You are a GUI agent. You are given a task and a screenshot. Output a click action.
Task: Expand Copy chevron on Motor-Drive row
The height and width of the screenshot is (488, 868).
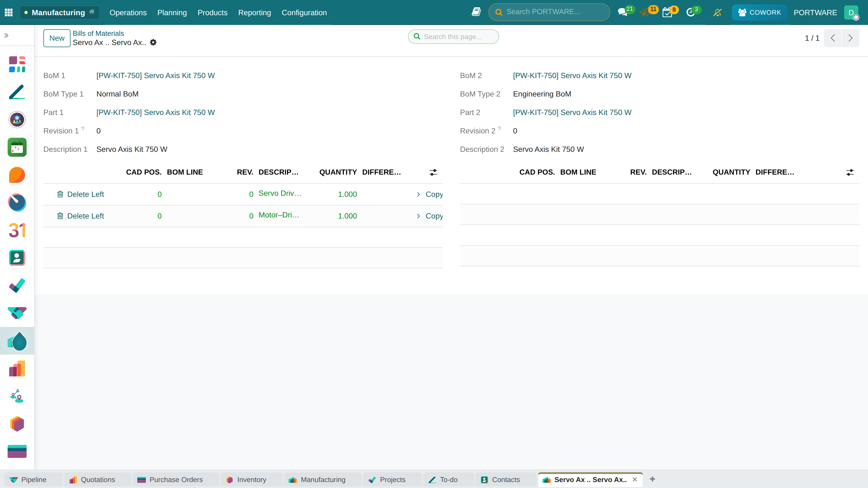point(418,216)
